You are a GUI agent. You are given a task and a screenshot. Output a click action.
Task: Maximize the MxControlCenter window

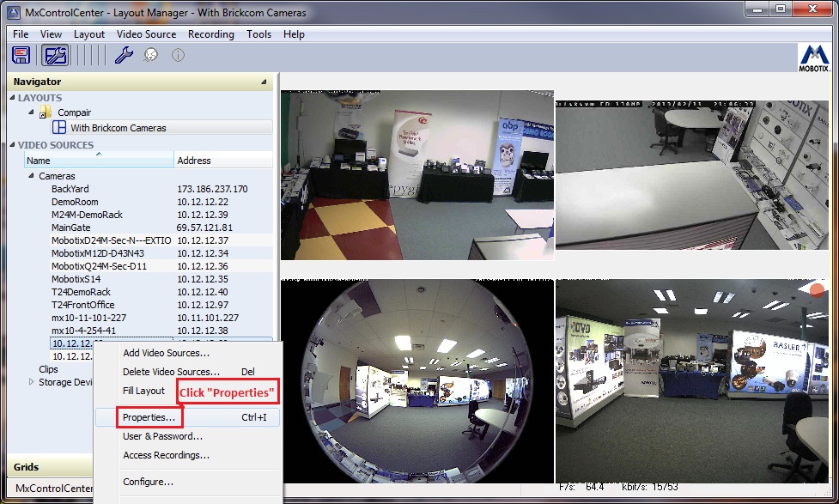780,9
